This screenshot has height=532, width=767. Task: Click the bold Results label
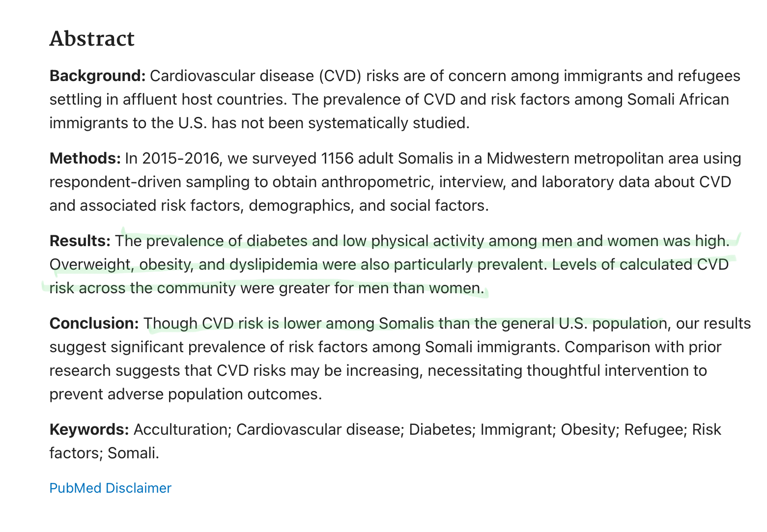(80, 241)
